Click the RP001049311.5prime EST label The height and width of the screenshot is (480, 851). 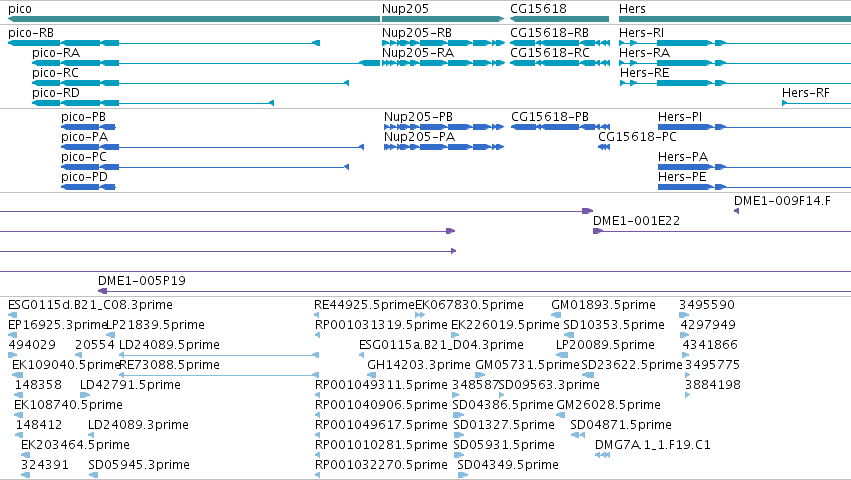[x=382, y=385]
